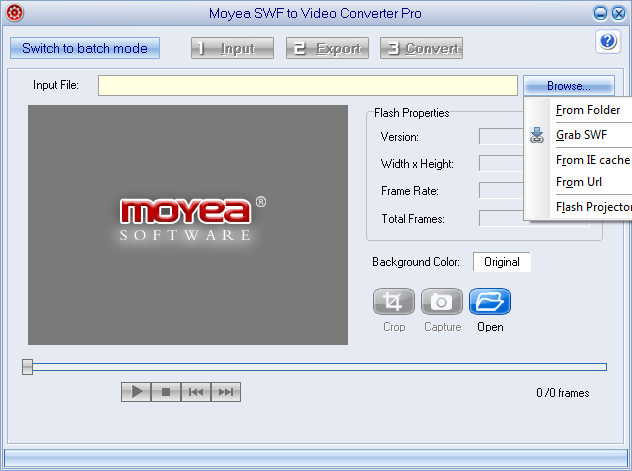The width and height of the screenshot is (632, 471).
Task: Go to the Convert step tab
Action: pyautogui.click(x=421, y=48)
